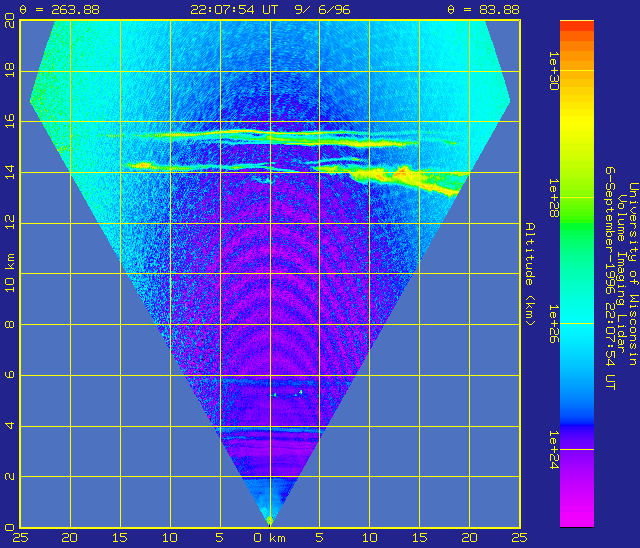Click the '1e+24' color scale label

click(x=554, y=450)
